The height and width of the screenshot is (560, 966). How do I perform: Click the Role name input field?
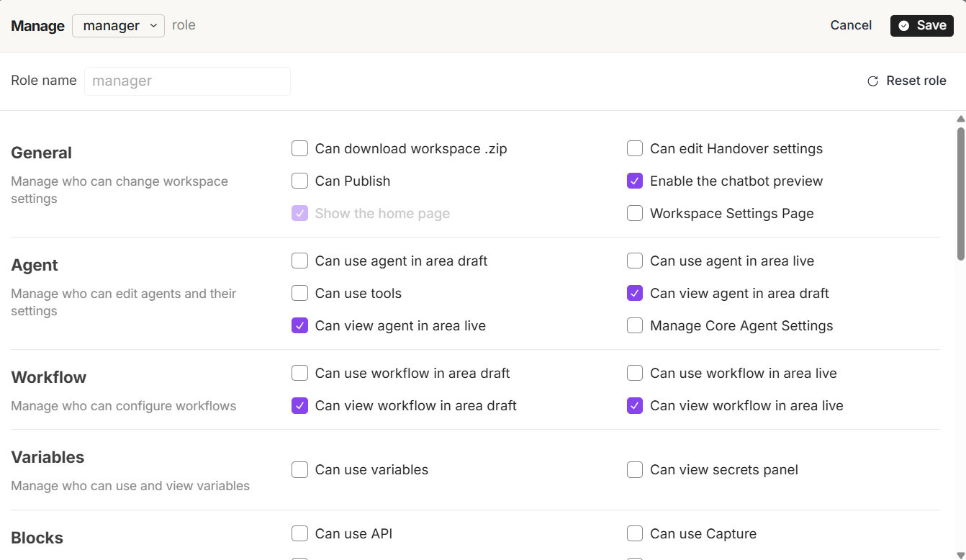(x=187, y=81)
